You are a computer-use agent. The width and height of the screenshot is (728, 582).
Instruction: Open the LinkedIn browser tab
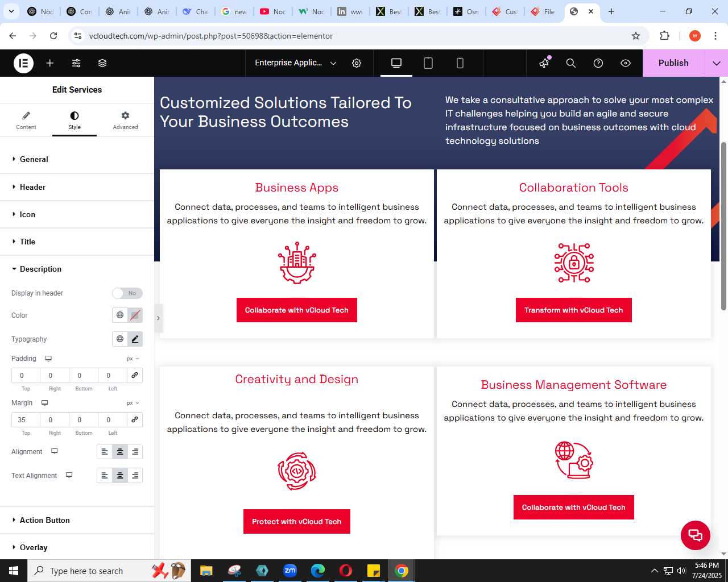pos(349,11)
